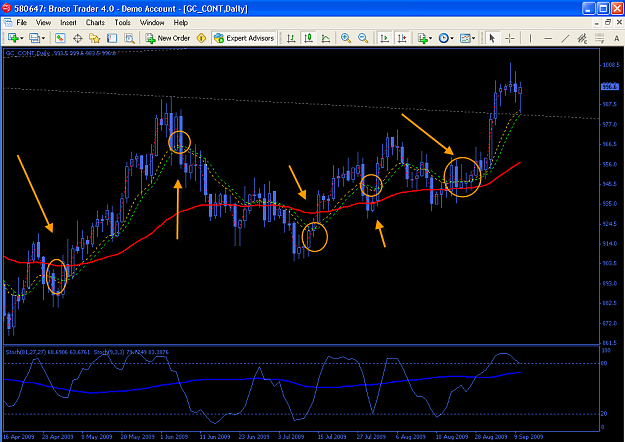Click the Broco Trader title bar icon

pos(6,8)
